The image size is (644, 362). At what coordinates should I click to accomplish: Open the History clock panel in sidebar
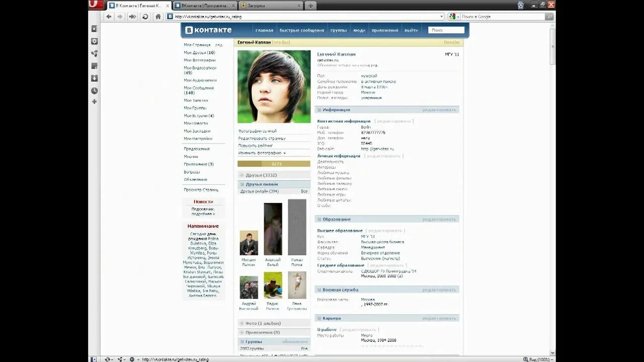coord(94,91)
